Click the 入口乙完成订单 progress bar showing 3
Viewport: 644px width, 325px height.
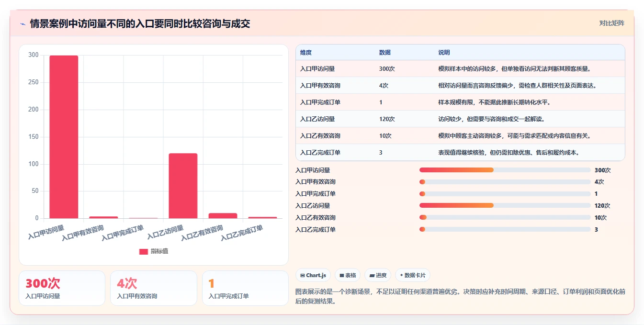[505, 230]
